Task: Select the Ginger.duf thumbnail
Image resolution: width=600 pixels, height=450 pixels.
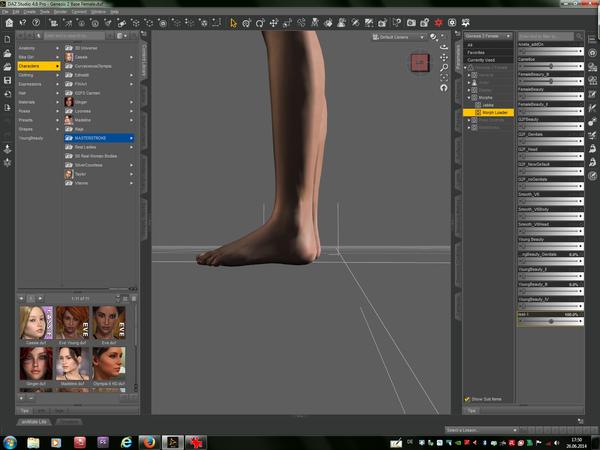Action: (34, 363)
